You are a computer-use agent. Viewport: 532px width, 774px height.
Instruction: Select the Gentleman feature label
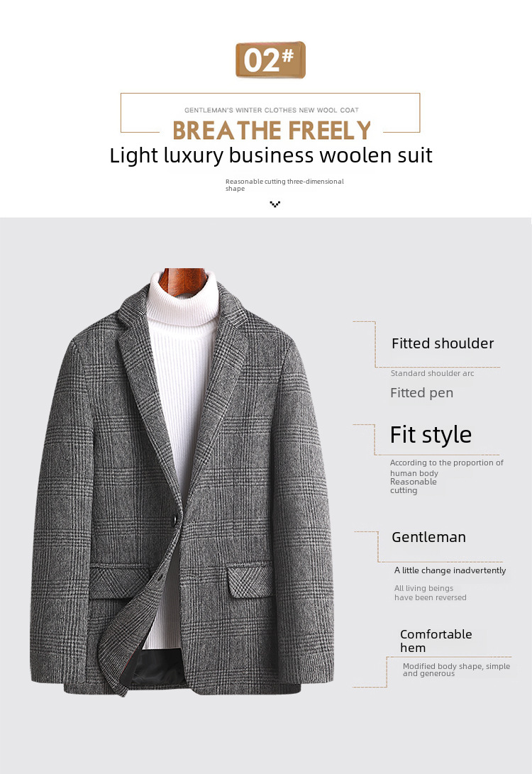click(x=429, y=537)
